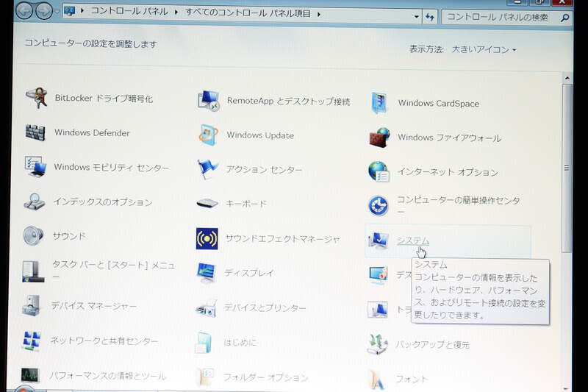Open Windows ファイアウォール icon
The width and height of the screenshot is (588, 392).
(x=379, y=138)
